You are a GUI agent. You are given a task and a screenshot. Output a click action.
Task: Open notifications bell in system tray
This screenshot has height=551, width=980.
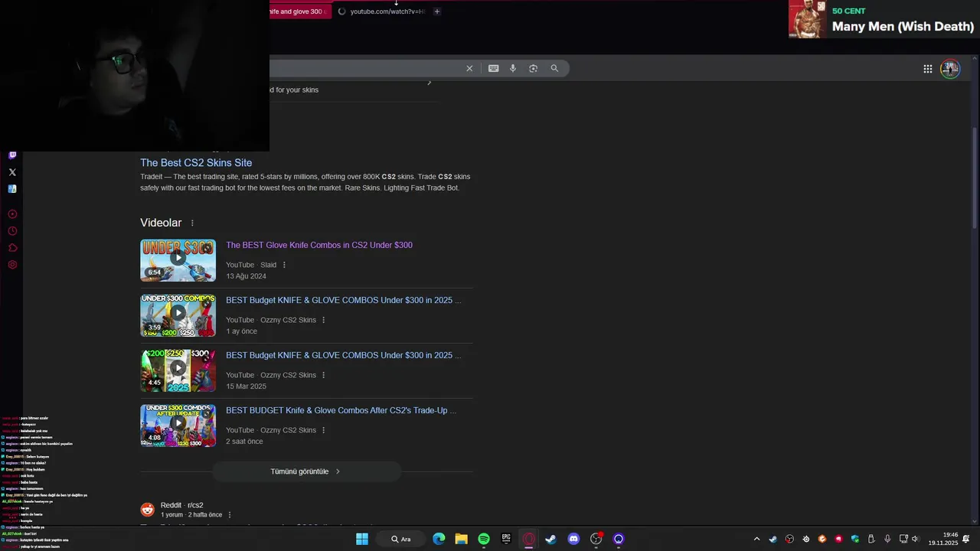[966, 539]
